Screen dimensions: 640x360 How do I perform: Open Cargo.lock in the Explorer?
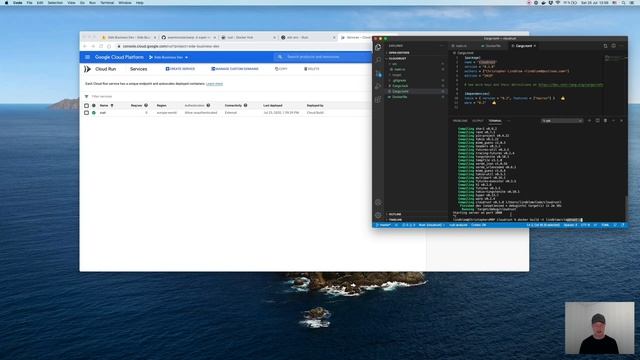[x=400, y=86]
